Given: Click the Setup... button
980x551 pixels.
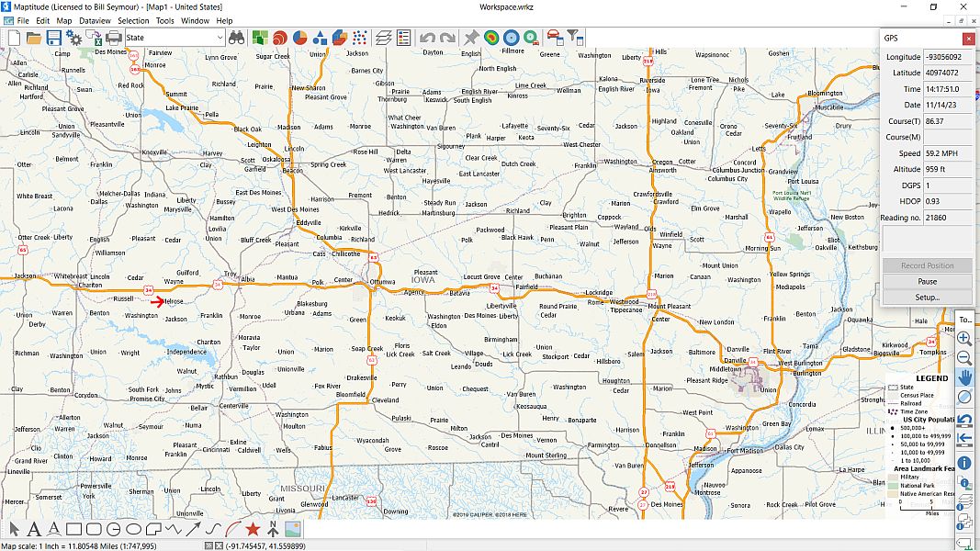Looking at the screenshot, I should point(927,298).
